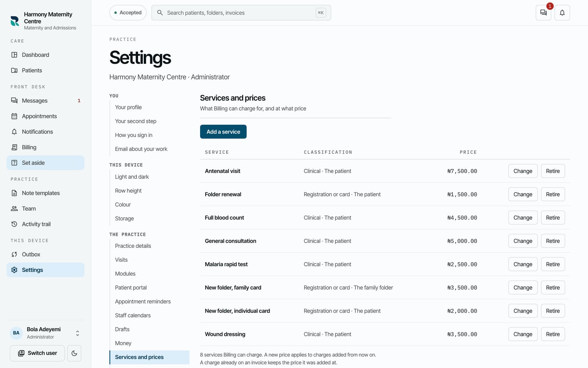Click the SERVICE column header
The height and width of the screenshot is (368, 588).
(217, 152)
